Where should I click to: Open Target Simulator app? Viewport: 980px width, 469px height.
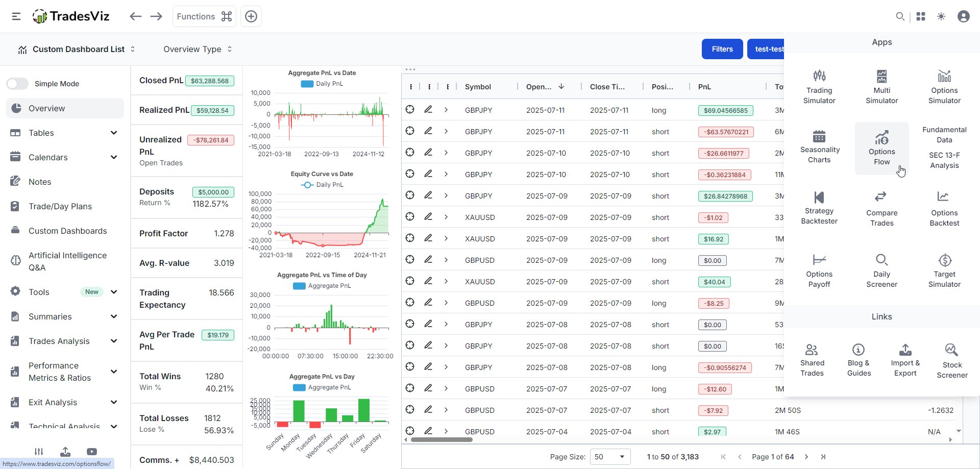[x=944, y=270]
